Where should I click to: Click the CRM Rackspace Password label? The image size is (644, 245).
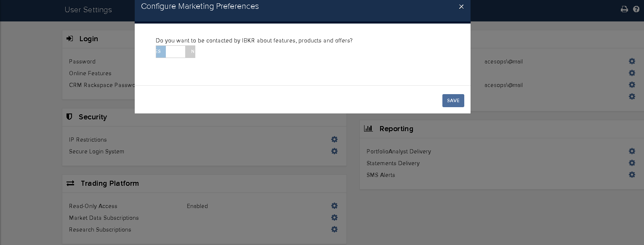tap(102, 85)
